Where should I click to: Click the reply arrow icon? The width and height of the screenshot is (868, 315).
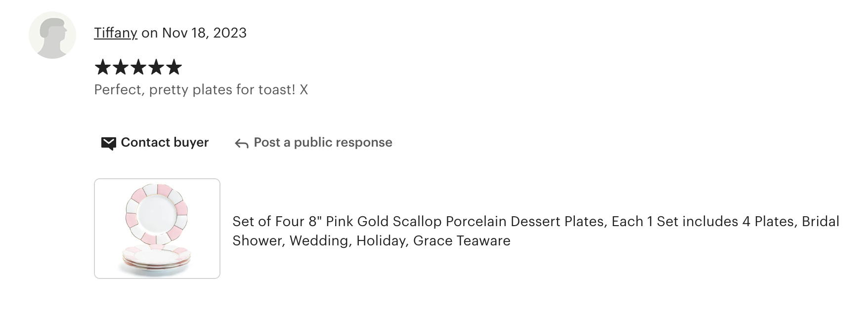241,143
